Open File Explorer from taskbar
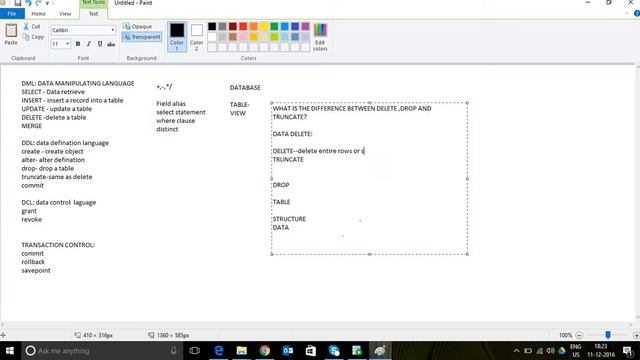The image size is (640, 360). tap(242, 351)
